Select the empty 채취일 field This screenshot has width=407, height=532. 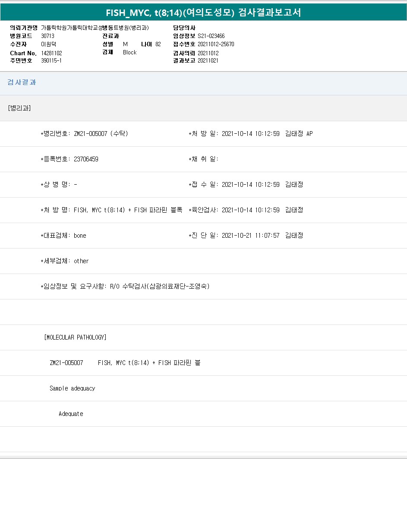tap(203, 159)
